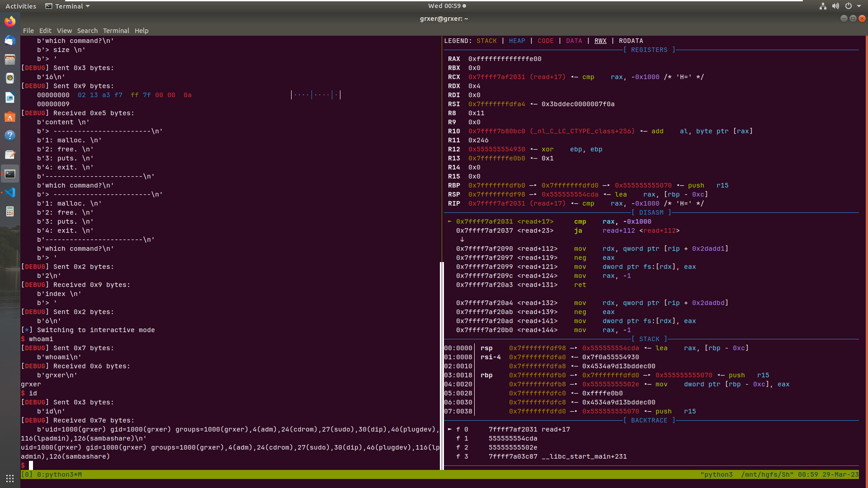Open the Help icon in dock
The height and width of the screenshot is (488, 868).
point(10,136)
